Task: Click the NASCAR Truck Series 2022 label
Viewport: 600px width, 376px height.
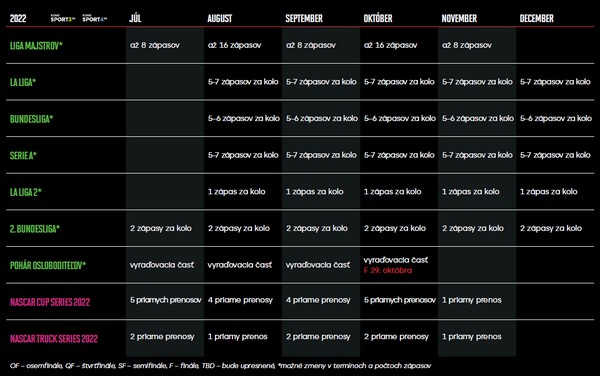Action: pos(54,339)
